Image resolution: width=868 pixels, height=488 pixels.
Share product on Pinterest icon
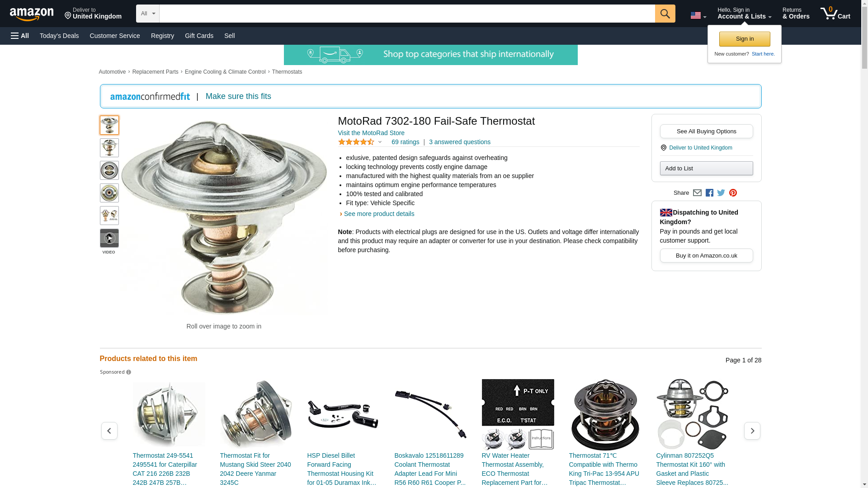[x=733, y=193]
